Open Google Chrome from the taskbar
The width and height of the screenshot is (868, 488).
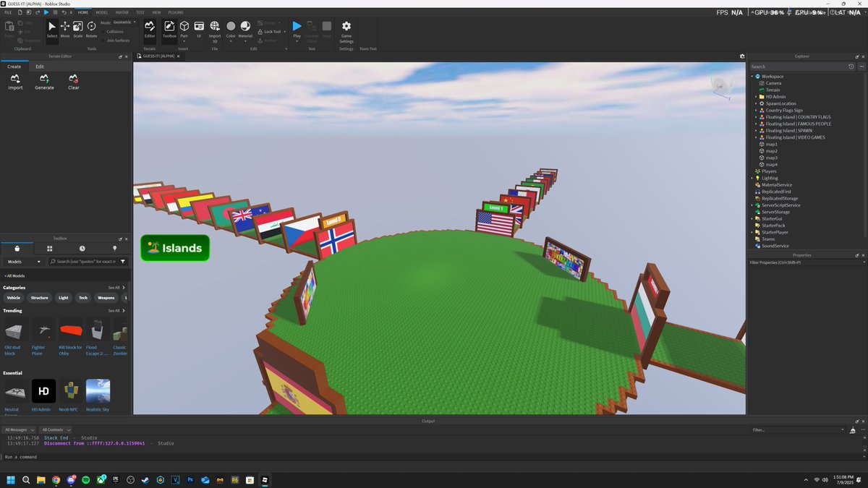pyautogui.click(x=56, y=479)
